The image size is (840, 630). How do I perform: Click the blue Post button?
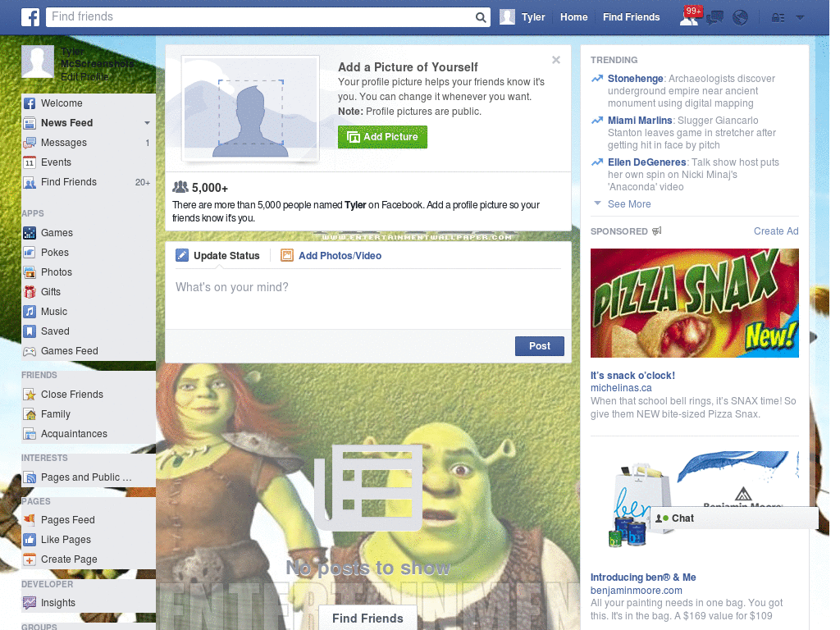click(x=540, y=346)
